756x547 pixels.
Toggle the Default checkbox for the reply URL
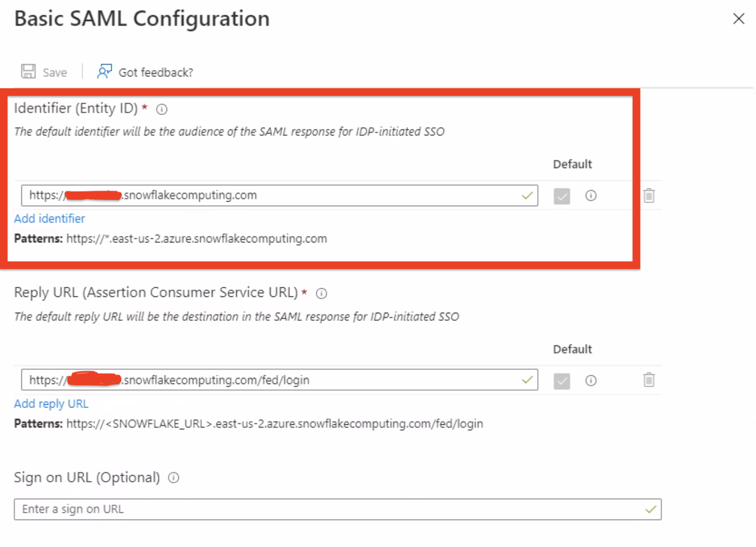pos(562,381)
